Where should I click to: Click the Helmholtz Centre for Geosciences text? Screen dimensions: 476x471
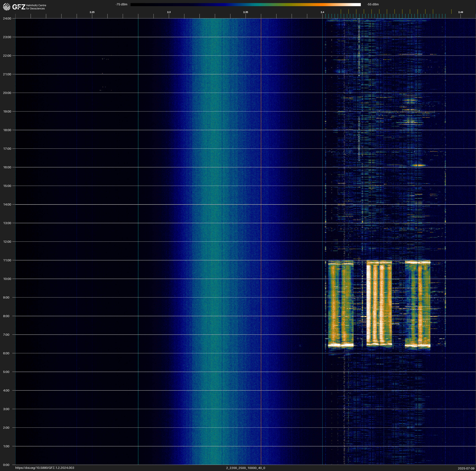36,7
